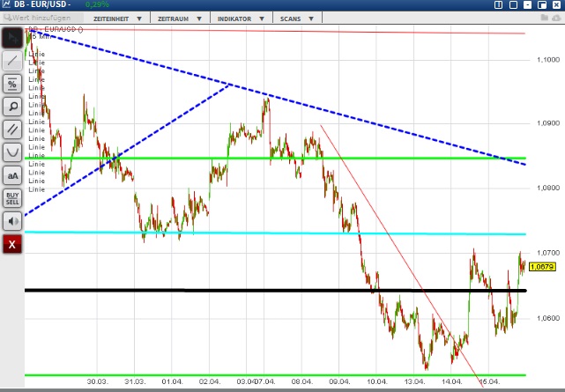
Task: Select the bottom green horizontal line
Action: 276,375
